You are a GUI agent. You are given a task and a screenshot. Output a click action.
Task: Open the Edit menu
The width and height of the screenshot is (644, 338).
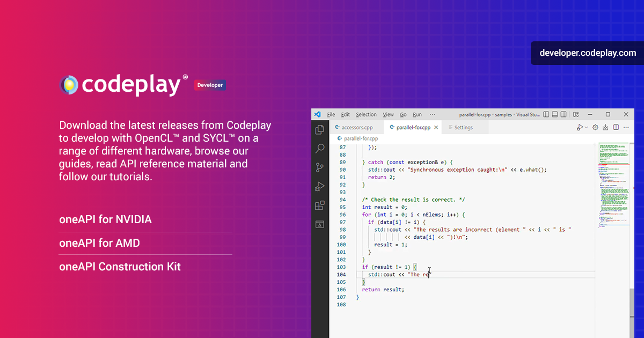[x=345, y=114]
